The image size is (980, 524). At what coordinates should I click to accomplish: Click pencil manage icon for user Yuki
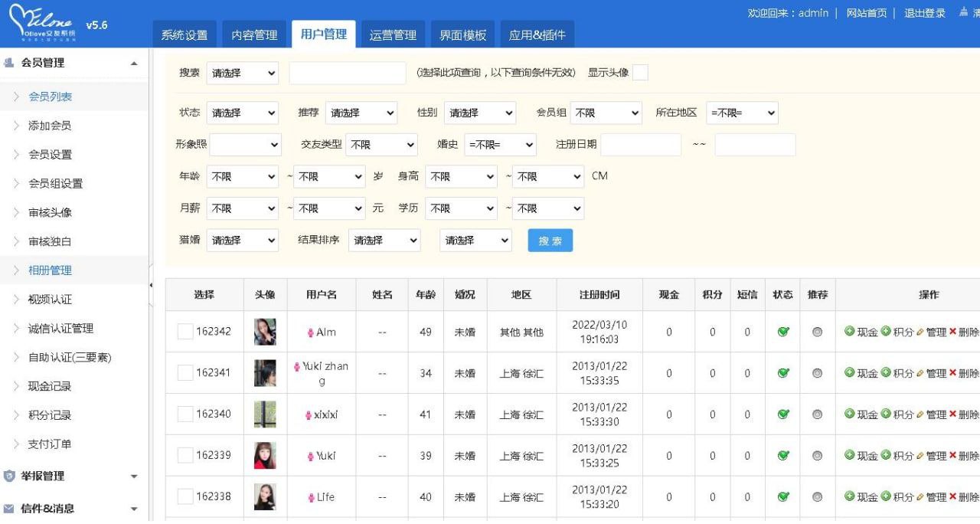[920, 456]
